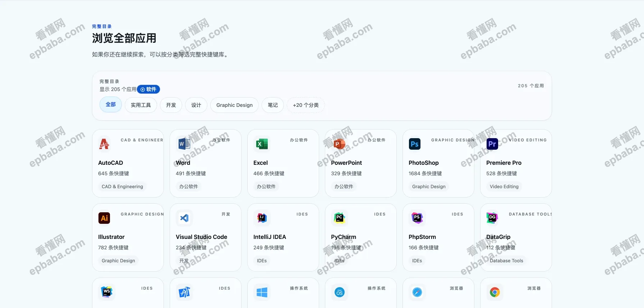This screenshot has height=308, width=644.
Task: Open the Illustrator title link
Action: tap(111, 237)
